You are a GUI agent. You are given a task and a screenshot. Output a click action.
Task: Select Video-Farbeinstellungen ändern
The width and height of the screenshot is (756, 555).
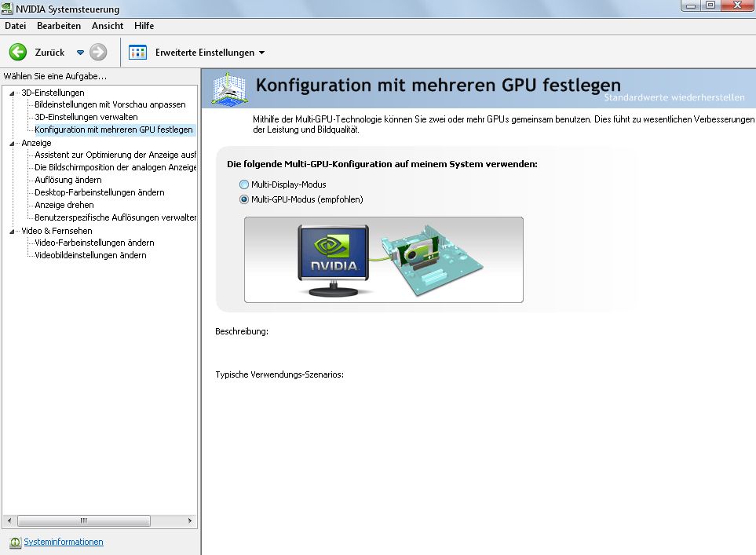coord(94,242)
